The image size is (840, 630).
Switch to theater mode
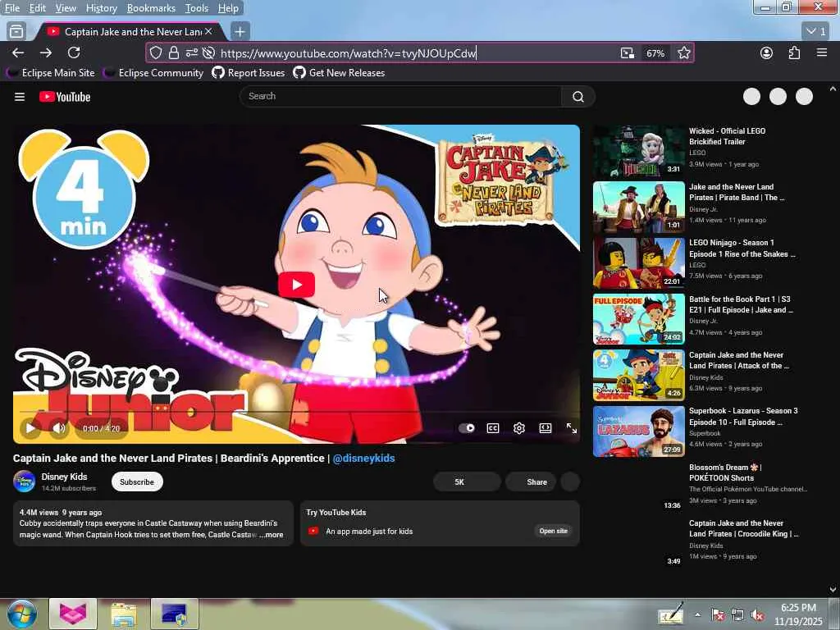tap(546, 428)
